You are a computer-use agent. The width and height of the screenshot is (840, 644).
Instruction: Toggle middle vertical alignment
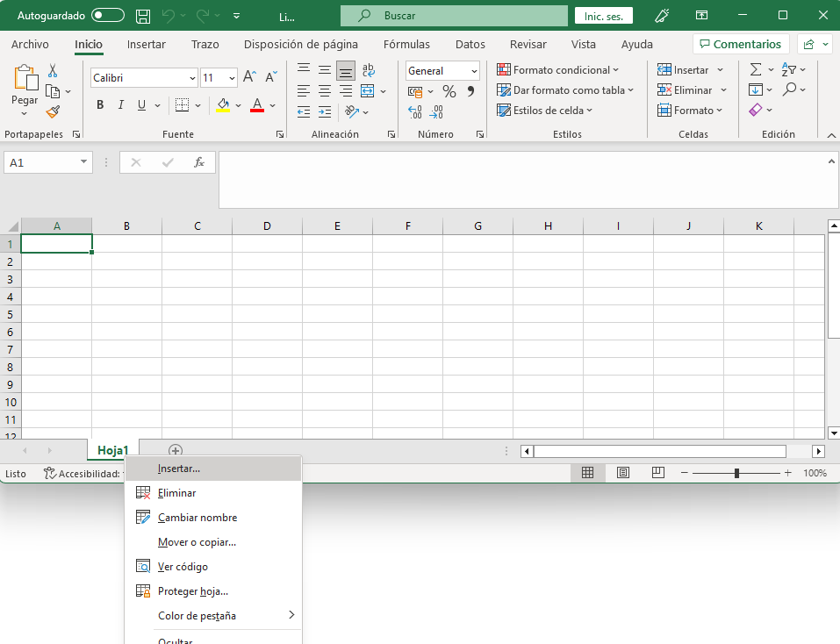tap(325, 70)
